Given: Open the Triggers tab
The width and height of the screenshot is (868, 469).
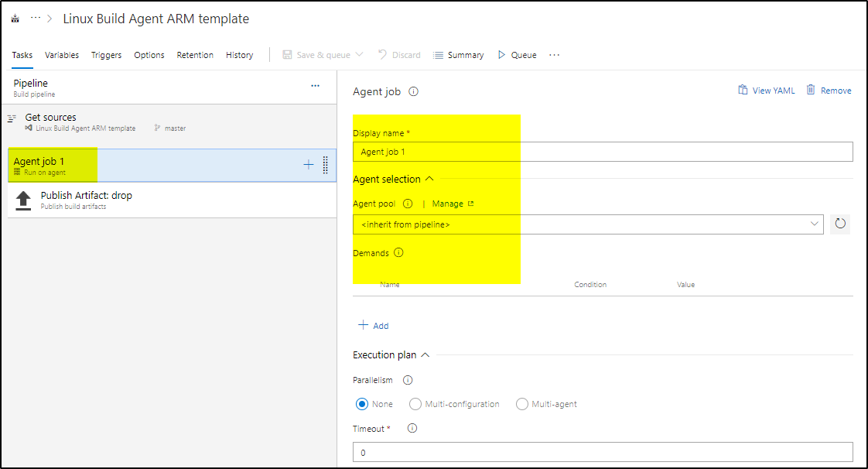Looking at the screenshot, I should coord(106,55).
